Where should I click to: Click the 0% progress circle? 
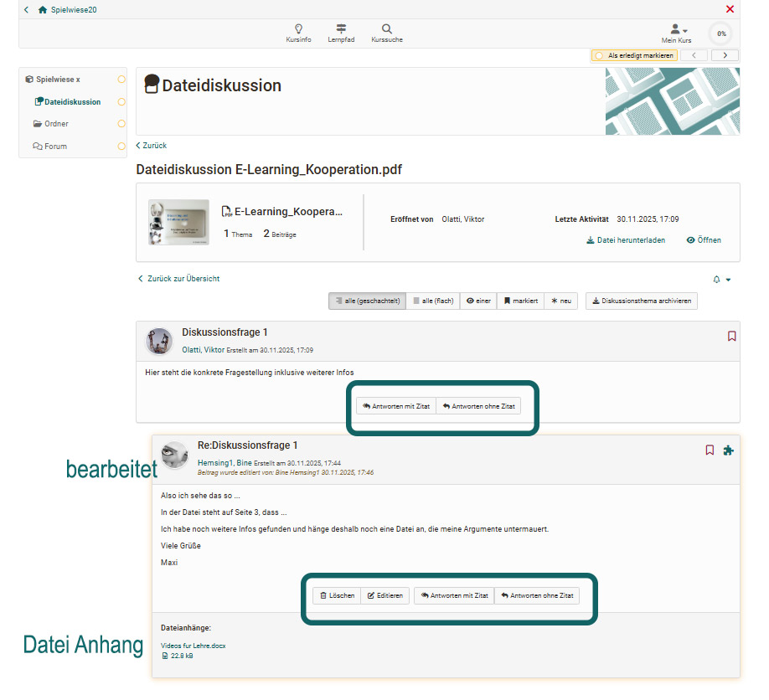coord(720,33)
